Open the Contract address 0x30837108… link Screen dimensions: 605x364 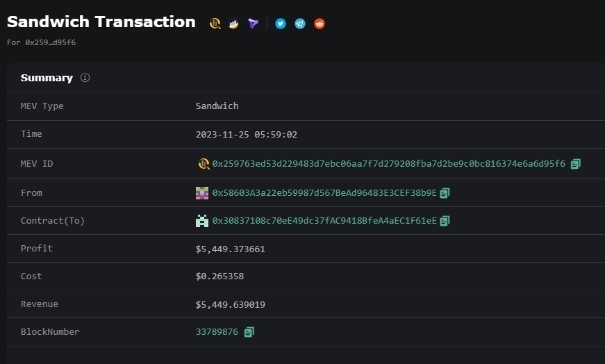pyautogui.click(x=324, y=221)
